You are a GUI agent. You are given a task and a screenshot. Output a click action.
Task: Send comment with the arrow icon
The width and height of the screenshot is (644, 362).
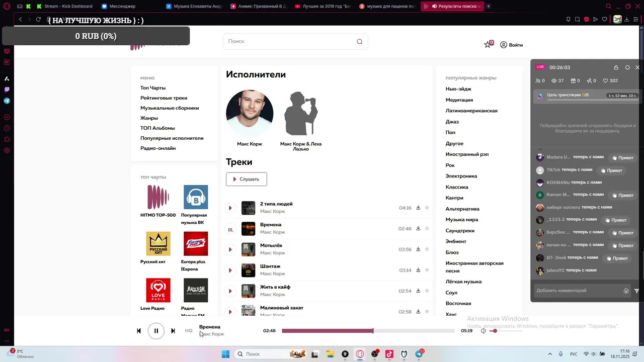click(x=636, y=291)
